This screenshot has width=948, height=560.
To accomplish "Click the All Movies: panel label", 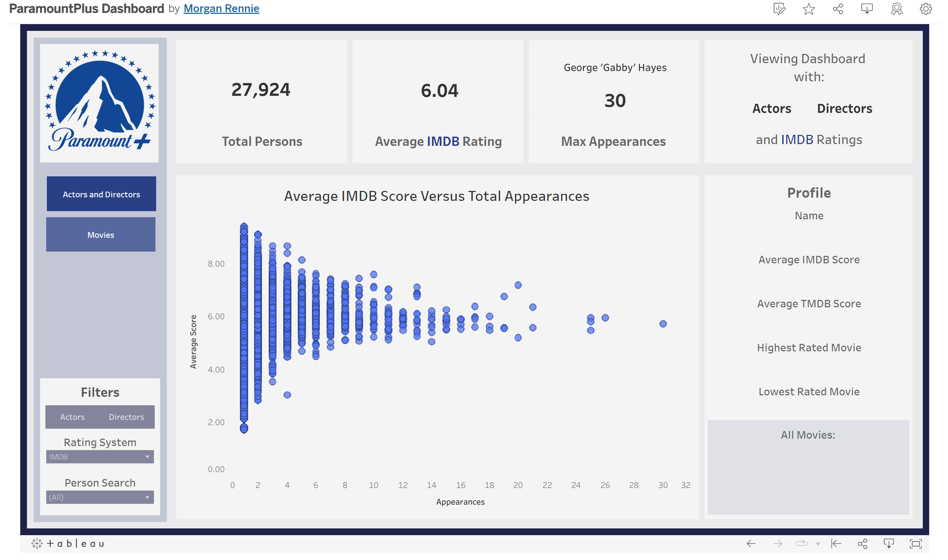I will coord(808,435).
